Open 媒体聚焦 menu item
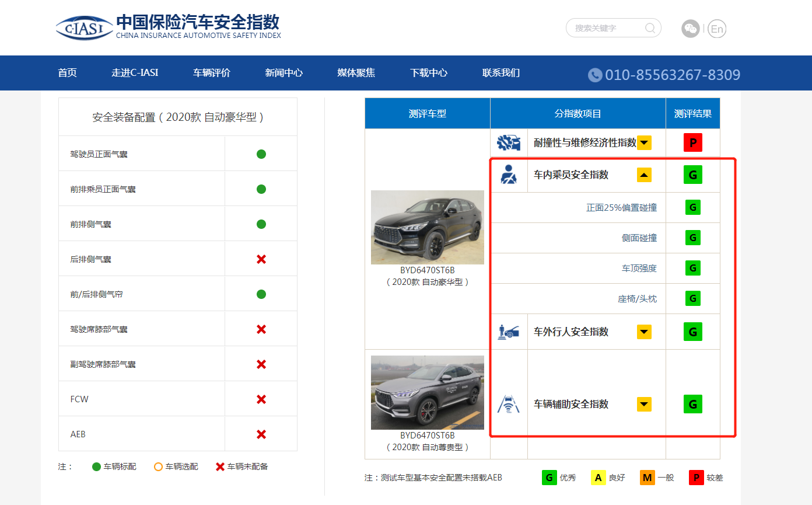Viewport: 812px width, 505px height. click(x=356, y=73)
